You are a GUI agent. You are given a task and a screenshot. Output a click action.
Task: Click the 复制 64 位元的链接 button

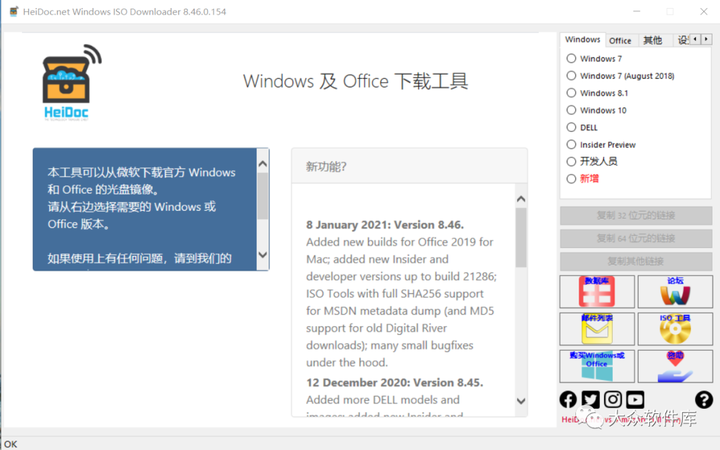[x=636, y=238]
